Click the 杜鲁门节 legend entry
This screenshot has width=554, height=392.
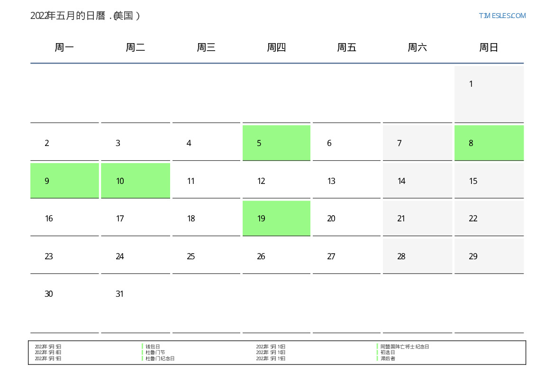coord(155,353)
